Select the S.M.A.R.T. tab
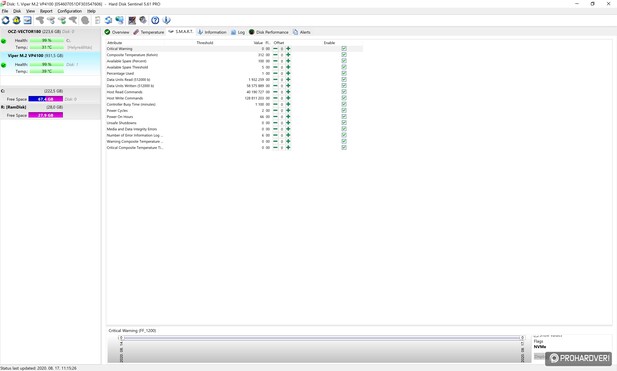The image size is (617, 371). [181, 31]
